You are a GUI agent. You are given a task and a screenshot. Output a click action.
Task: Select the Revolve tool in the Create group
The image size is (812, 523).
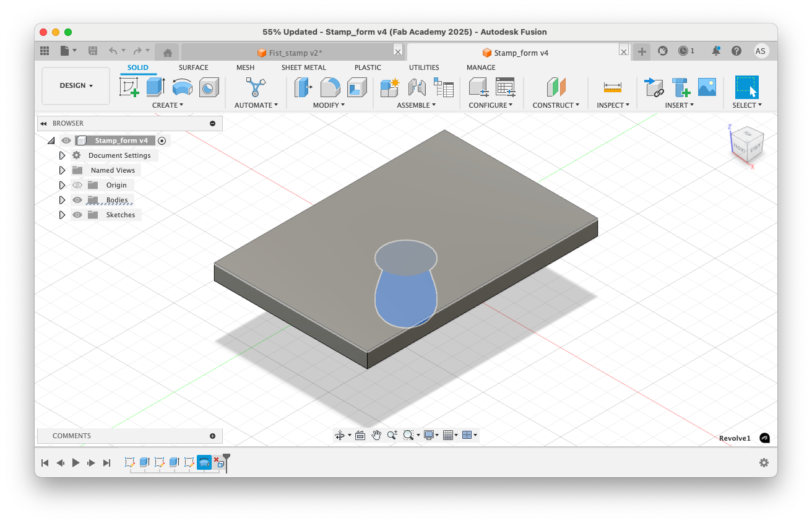(x=182, y=87)
